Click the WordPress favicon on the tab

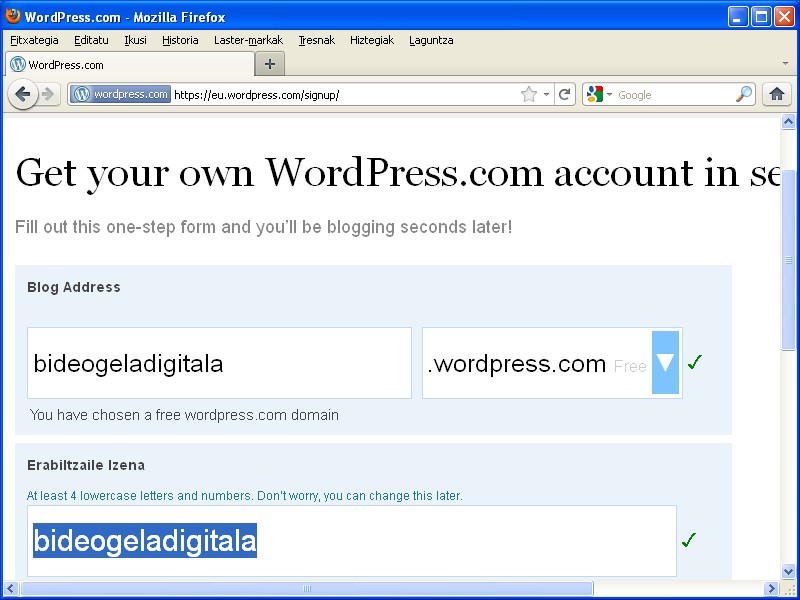click(x=18, y=64)
